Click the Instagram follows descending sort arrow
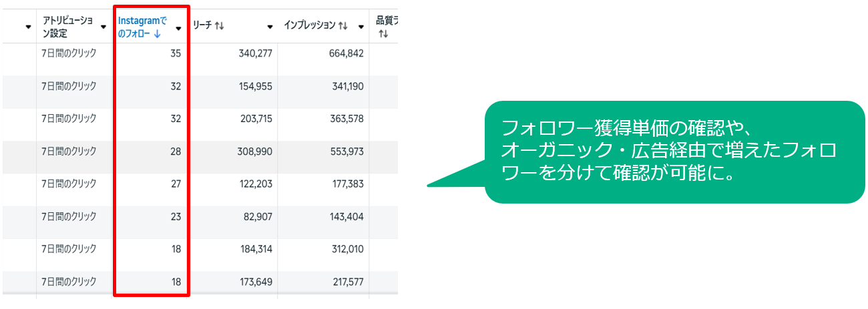The image size is (868, 309). (x=157, y=33)
